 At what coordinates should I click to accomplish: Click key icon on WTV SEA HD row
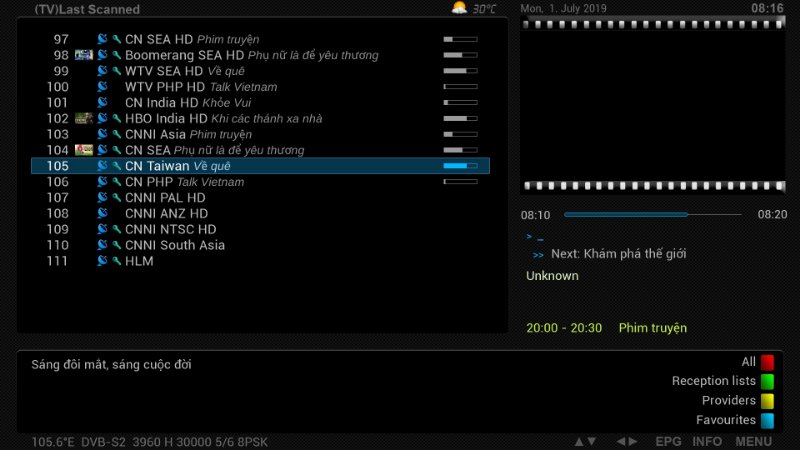tap(117, 71)
